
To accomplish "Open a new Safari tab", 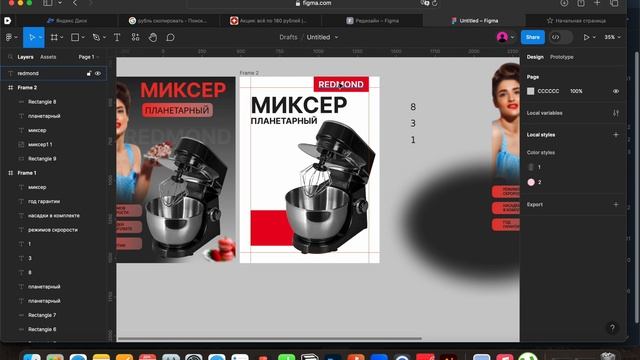I will (x=597, y=3).
